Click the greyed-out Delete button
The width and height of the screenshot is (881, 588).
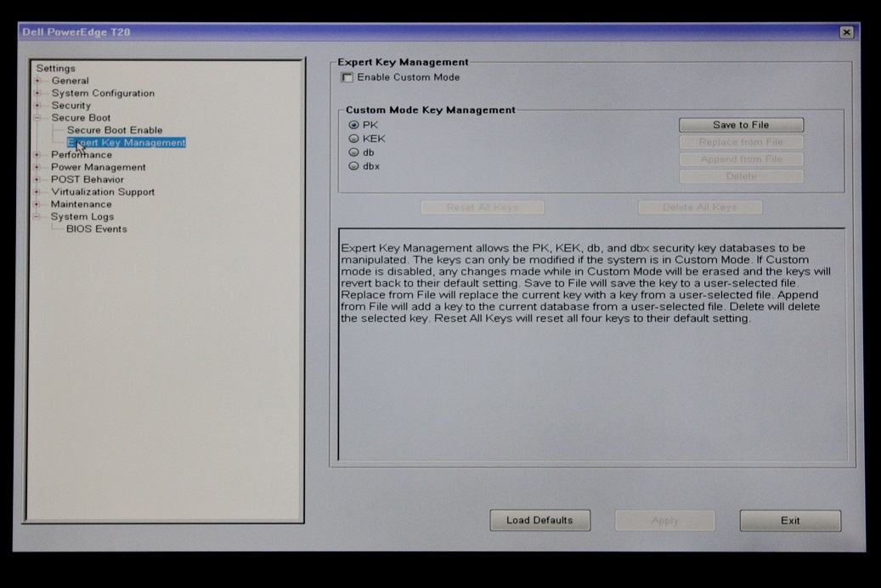pos(741,176)
